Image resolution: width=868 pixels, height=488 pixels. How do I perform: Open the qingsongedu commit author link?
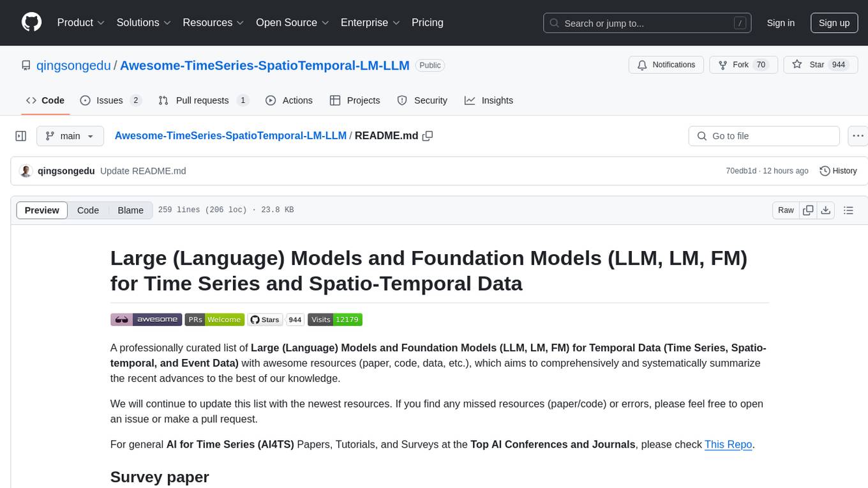point(66,171)
